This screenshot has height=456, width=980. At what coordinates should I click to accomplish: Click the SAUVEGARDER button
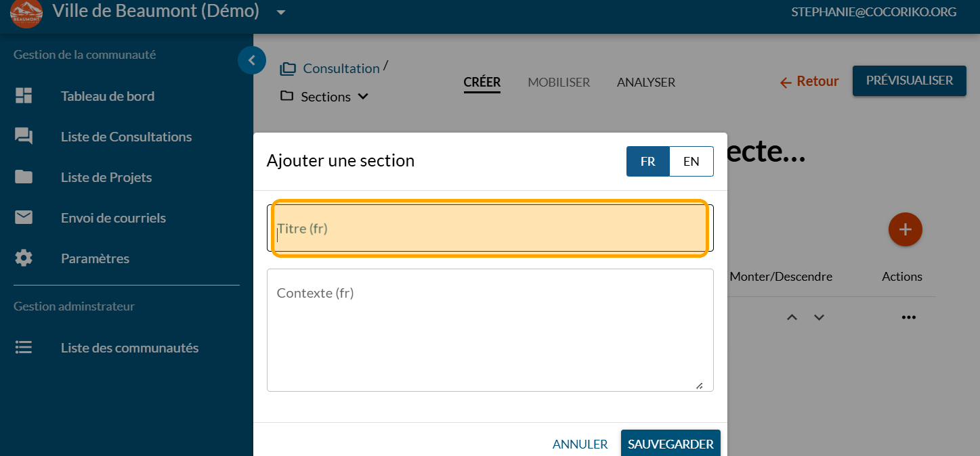tap(670, 444)
